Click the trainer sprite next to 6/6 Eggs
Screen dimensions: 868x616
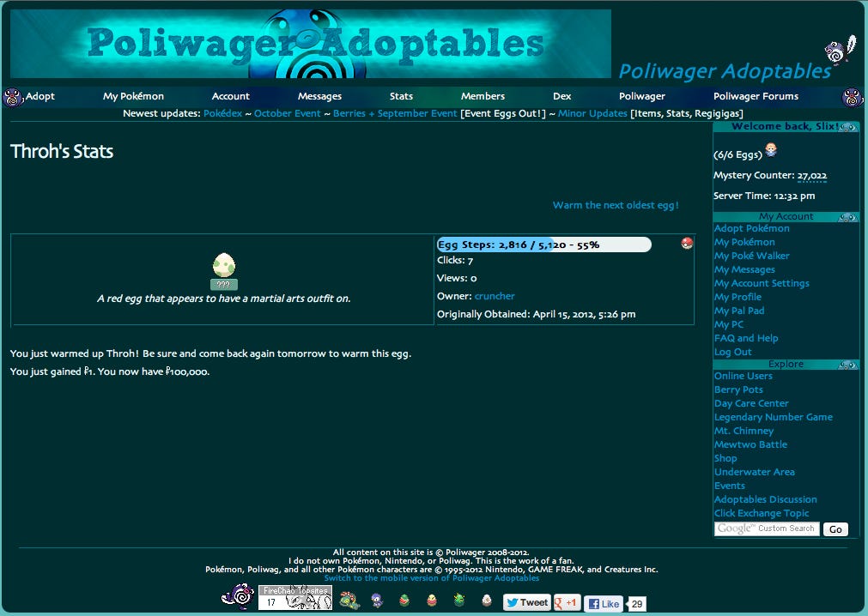771,149
